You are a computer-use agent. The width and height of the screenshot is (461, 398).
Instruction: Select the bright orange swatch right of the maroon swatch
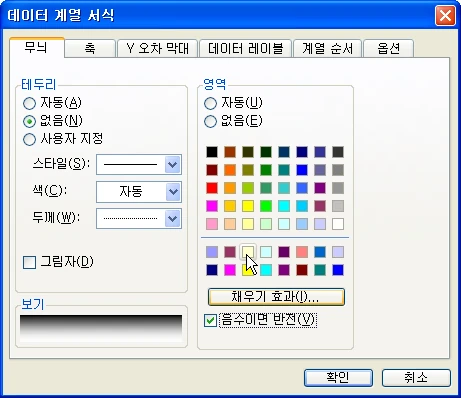click(230, 170)
